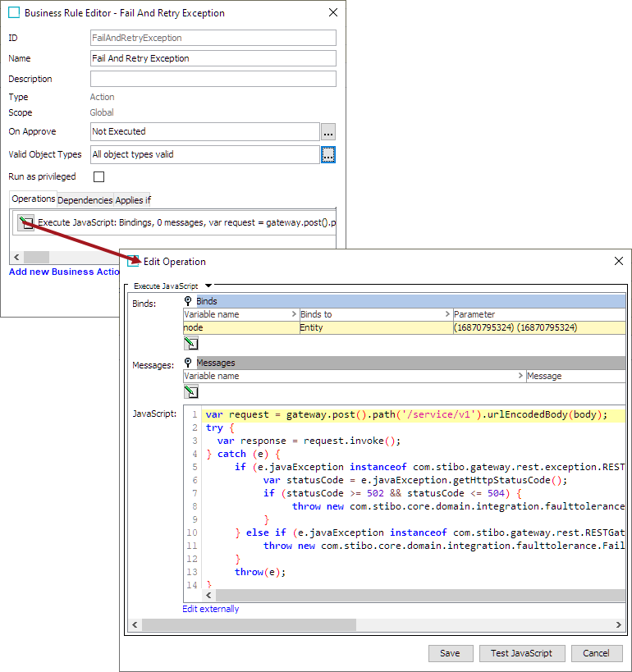
Task: Click the Business Rule Editor window icon
Action: pos(14,12)
